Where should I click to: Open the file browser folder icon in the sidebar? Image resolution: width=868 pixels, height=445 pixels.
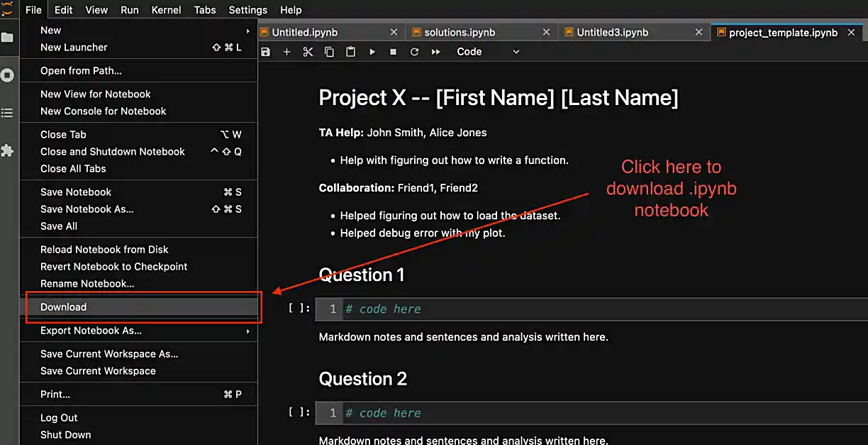pyautogui.click(x=7, y=37)
